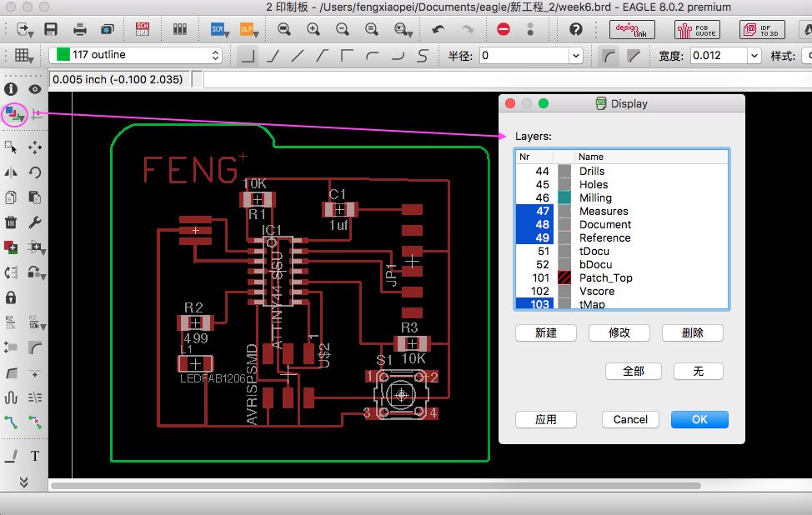812x515 pixels.
Task: Select the Info tool
Action: pyautogui.click(x=11, y=89)
